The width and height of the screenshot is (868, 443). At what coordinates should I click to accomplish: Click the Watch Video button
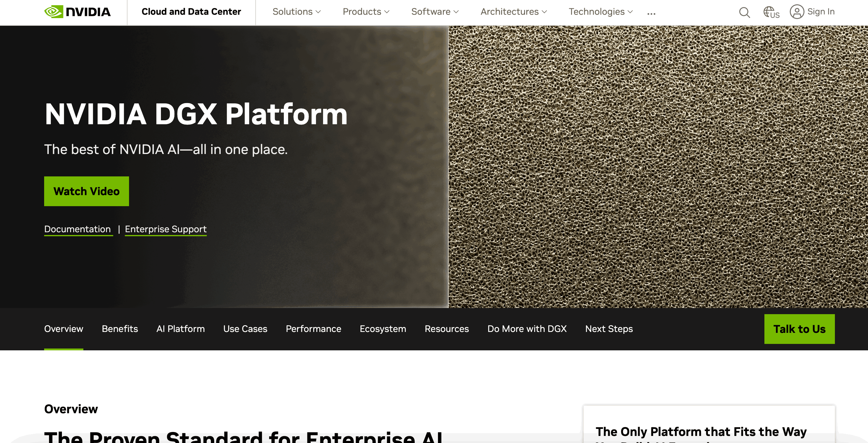click(x=87, y=191)
